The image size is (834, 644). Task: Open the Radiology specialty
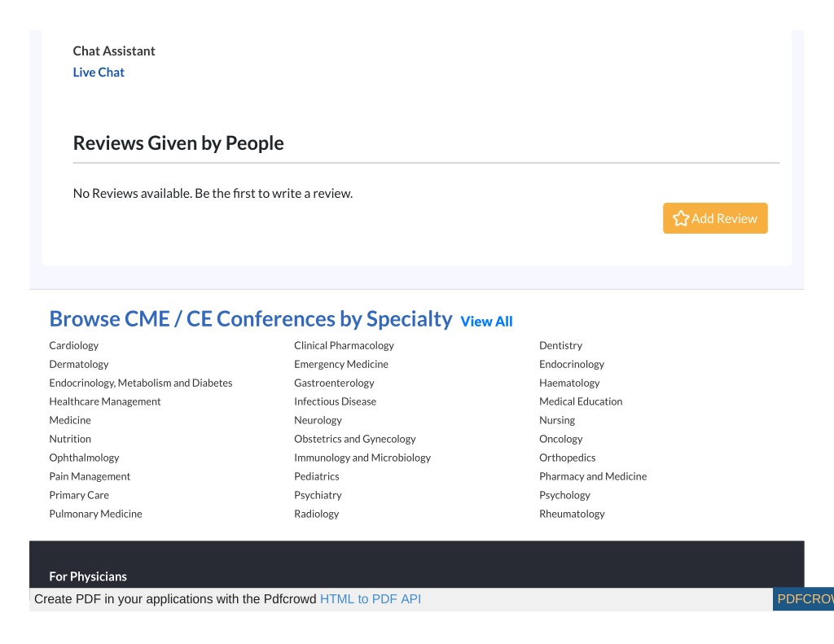coord(317,514)
